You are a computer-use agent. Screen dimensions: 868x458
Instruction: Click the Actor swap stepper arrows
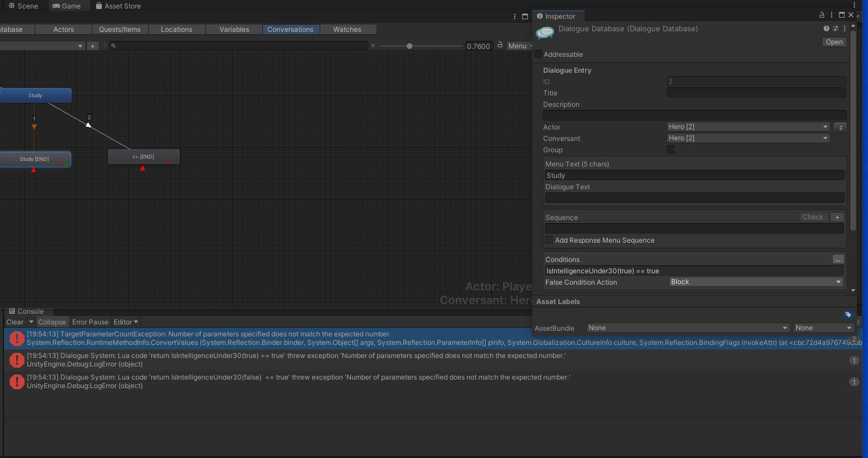click(x=841, y=127)
